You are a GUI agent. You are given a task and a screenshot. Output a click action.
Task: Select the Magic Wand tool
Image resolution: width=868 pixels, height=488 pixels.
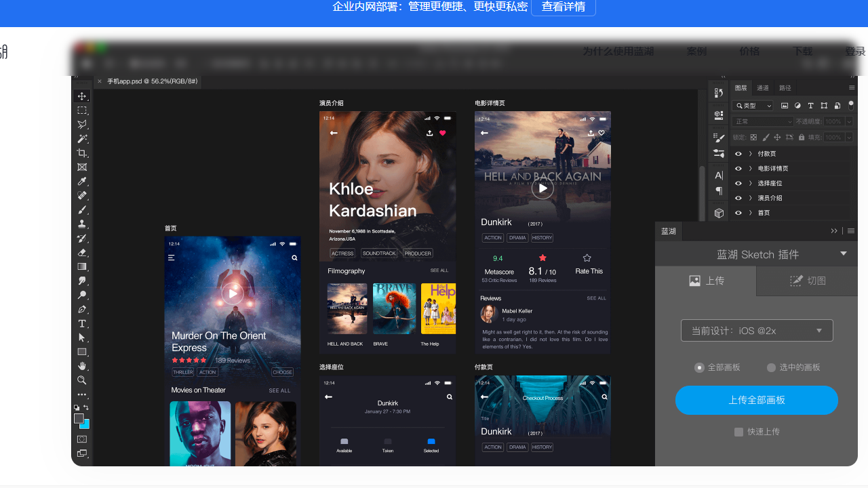(x=82, y=139)
